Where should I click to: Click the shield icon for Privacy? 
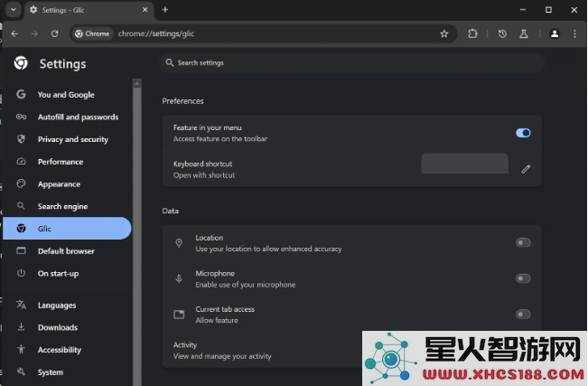(x=21, y=139)
